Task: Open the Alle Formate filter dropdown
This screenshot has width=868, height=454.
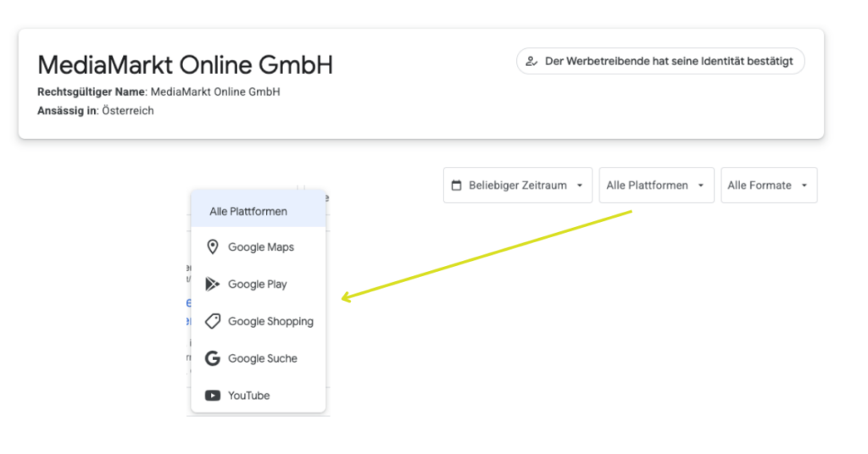Action: coord(769,185)
